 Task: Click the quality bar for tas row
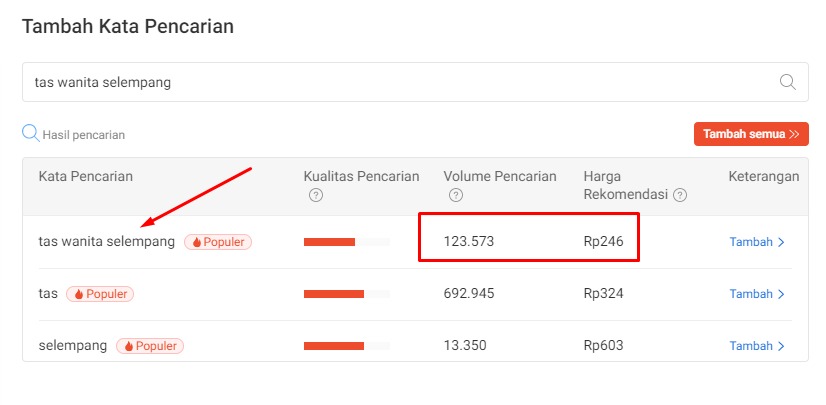point(346,294)
